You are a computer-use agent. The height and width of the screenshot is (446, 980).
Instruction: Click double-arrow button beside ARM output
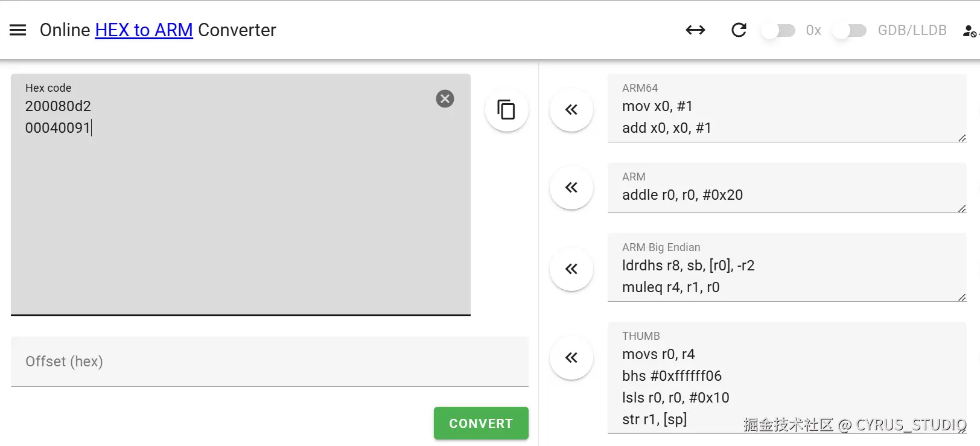[571, 188]
